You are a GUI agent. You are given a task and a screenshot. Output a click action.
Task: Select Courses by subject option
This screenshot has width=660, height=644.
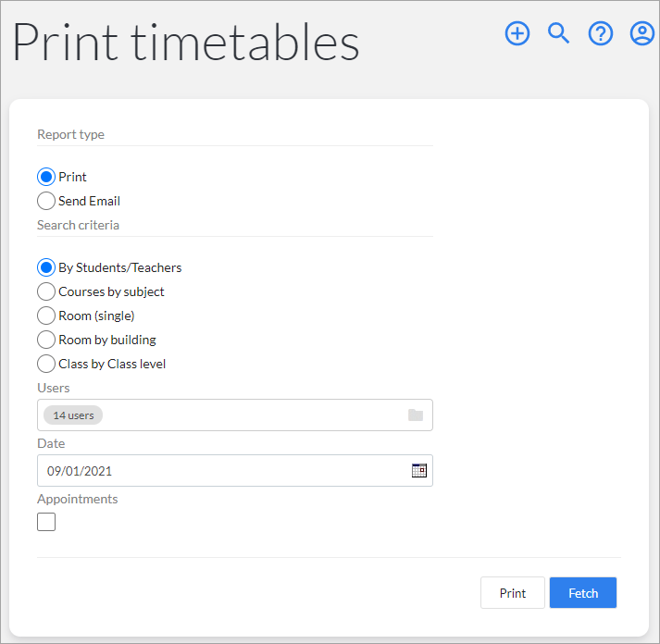[46, 291]
